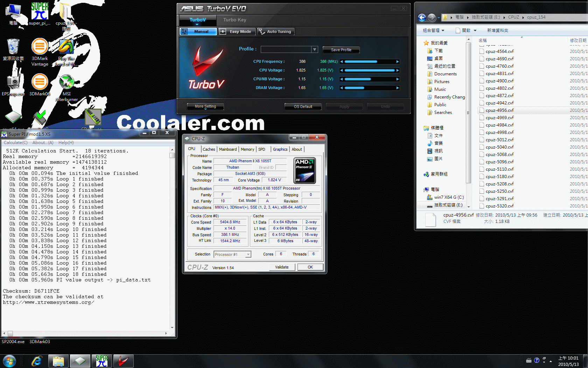The image size is (588, 368).
Task: Show hidden icons in system tray
Action: point(551,361)
